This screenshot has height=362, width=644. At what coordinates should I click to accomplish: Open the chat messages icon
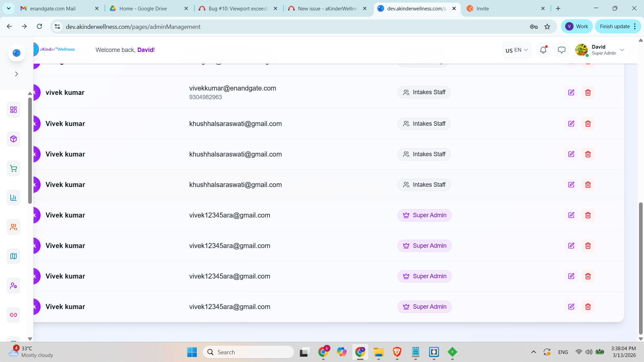click(x=561, y=50)
